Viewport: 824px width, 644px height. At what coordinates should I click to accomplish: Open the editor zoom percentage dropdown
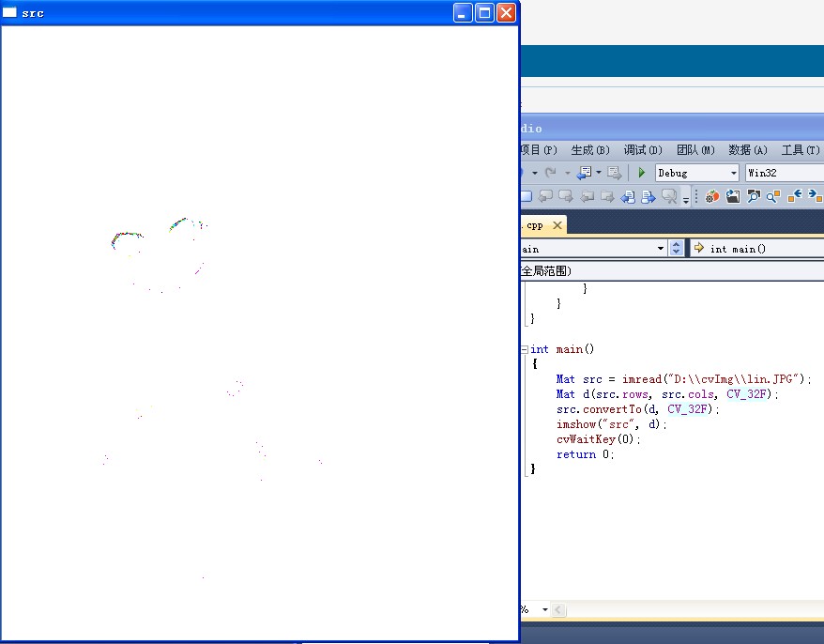pyautogui.click(x=545, y=609)
